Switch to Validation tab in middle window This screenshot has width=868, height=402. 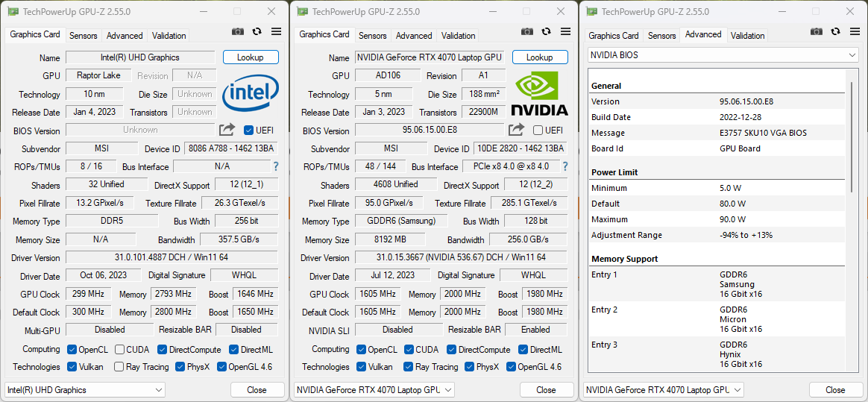click(x=459, y=36)
